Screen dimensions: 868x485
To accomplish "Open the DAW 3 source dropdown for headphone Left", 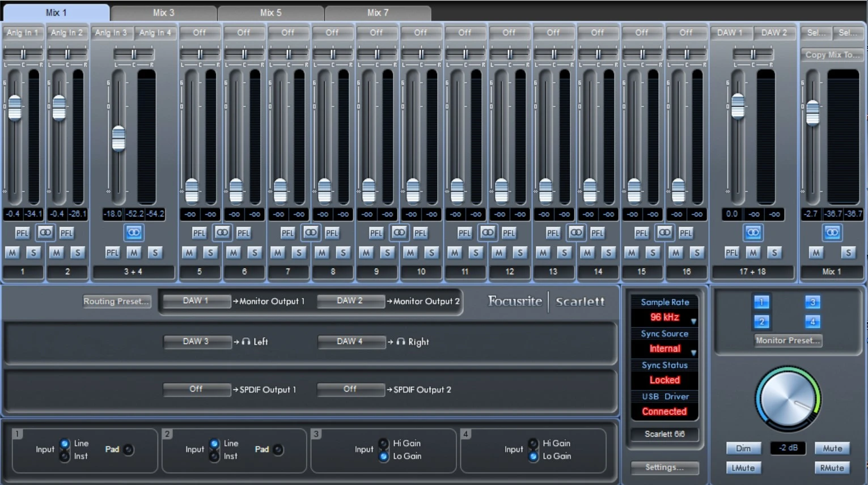I will pyautogui.click(x=196, y=342).
